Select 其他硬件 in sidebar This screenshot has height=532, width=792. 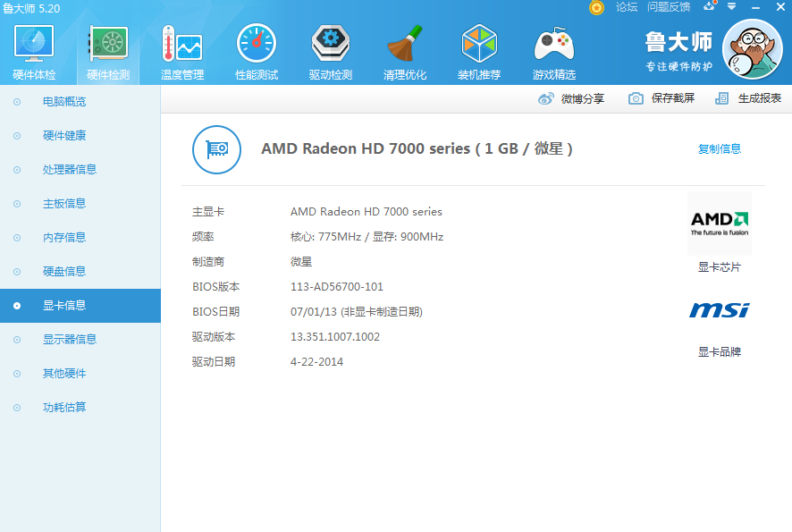point(80,374)
